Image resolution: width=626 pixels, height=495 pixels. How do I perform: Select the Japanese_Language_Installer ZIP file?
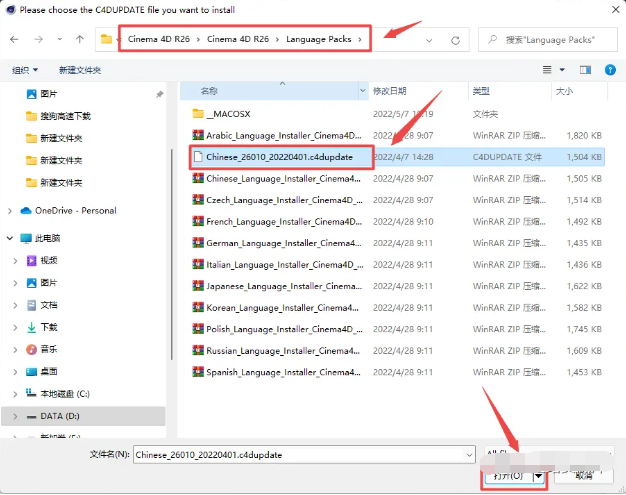pos(282,285)
